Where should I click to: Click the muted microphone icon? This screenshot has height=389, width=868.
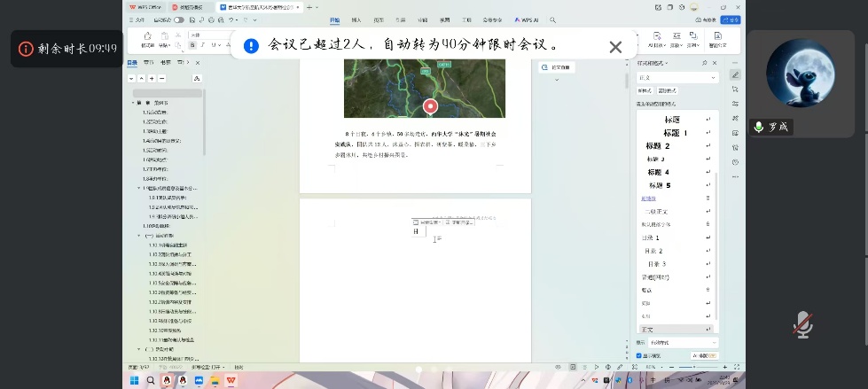click(x=802, y=324)
